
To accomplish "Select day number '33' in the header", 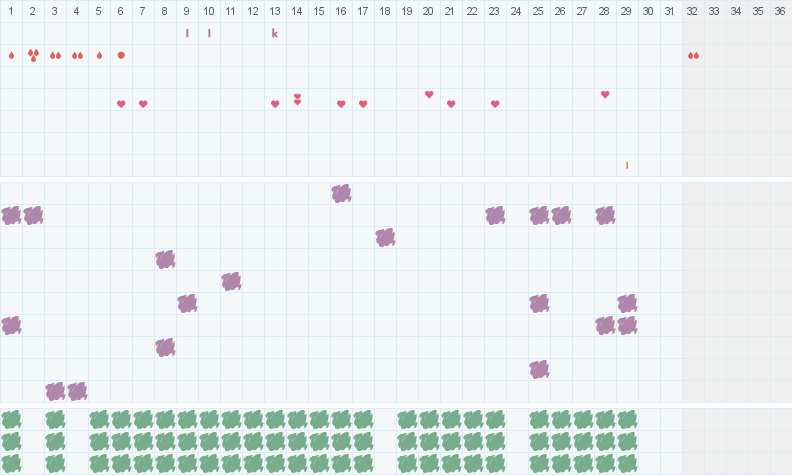I will pos(714,11).
